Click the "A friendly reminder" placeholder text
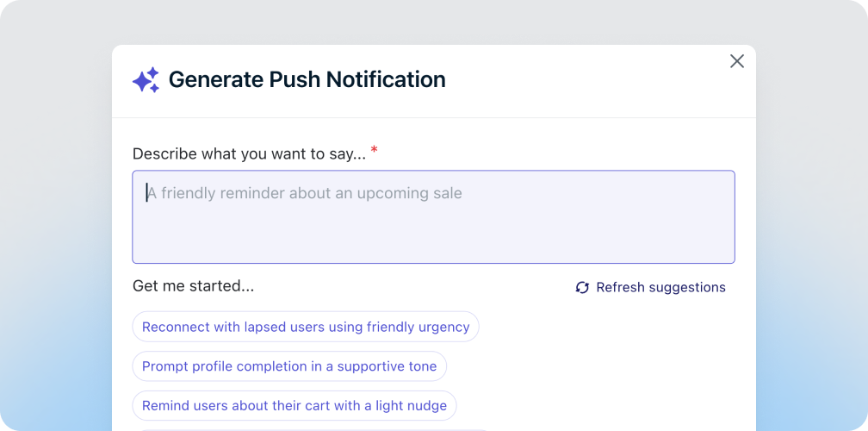868x431 pixels. pyautogui.click(x=304, y=193)
